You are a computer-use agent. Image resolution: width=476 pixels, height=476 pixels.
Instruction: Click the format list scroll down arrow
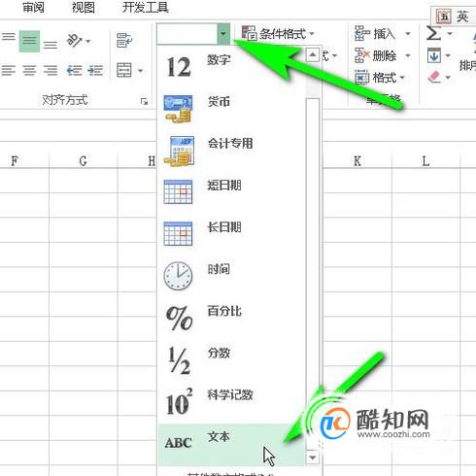click(x=313, y=458)
